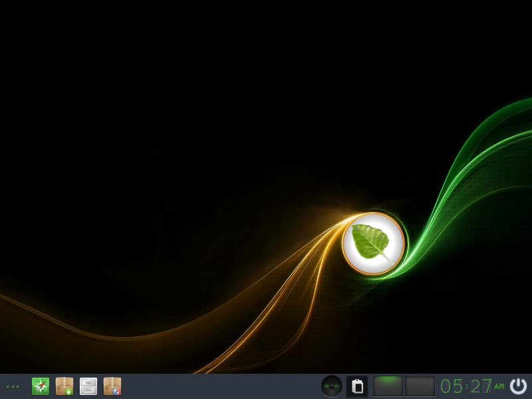Launch the package box with swirl badge
The image size is (532, 399).
pyautogui.click(x=112, y=386)
